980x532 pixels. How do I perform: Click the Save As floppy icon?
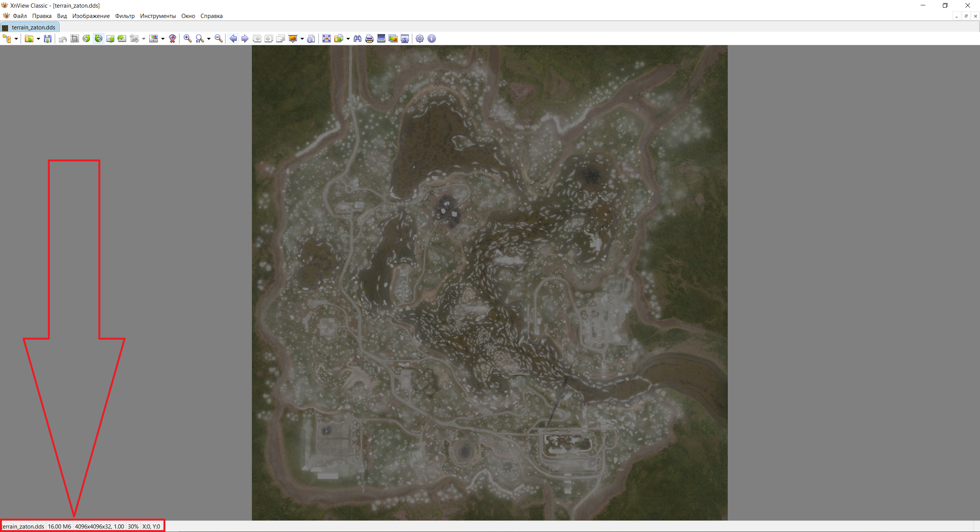coord(48,39)
